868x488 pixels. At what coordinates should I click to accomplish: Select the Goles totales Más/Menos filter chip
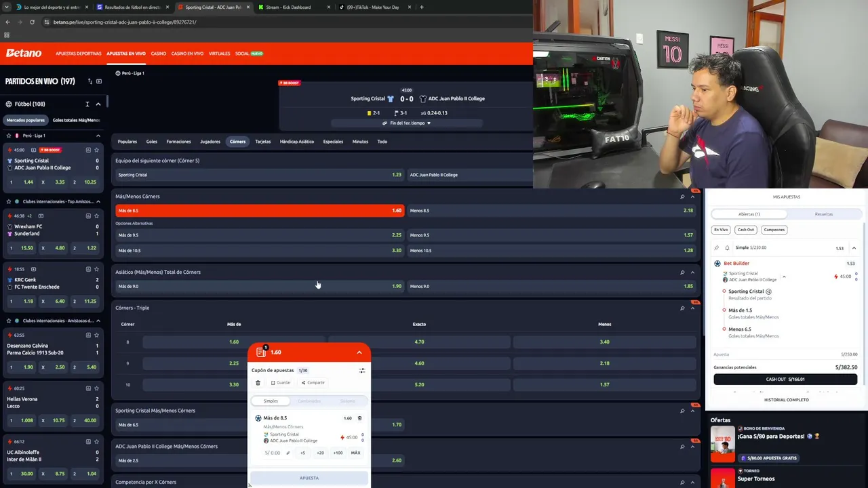pyautogui.click(x=76, y=120)
